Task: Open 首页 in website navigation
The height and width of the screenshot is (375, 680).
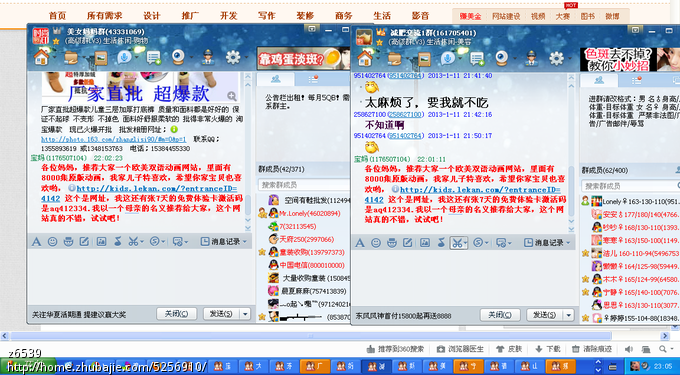Action: click(57, 16)
